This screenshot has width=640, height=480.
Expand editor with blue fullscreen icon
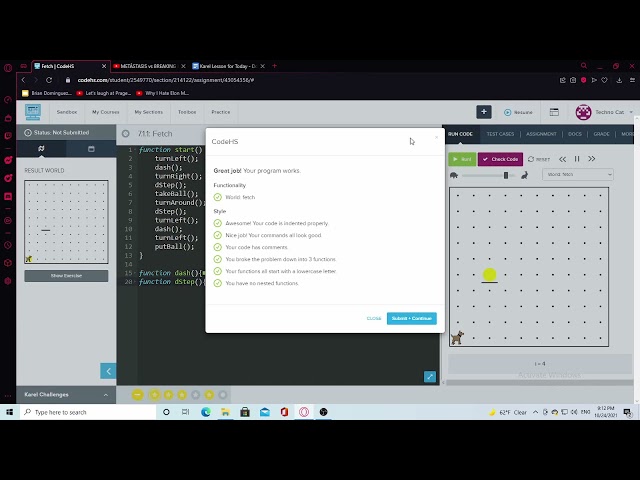(430, 377)
